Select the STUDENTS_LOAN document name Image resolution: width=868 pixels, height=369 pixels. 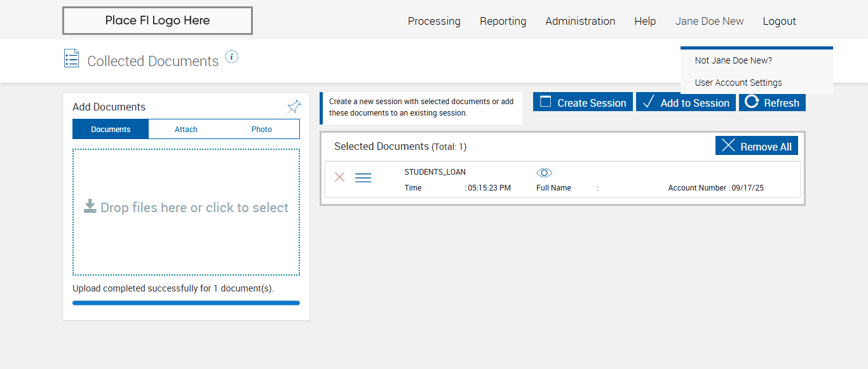click(x=435, y=172)
